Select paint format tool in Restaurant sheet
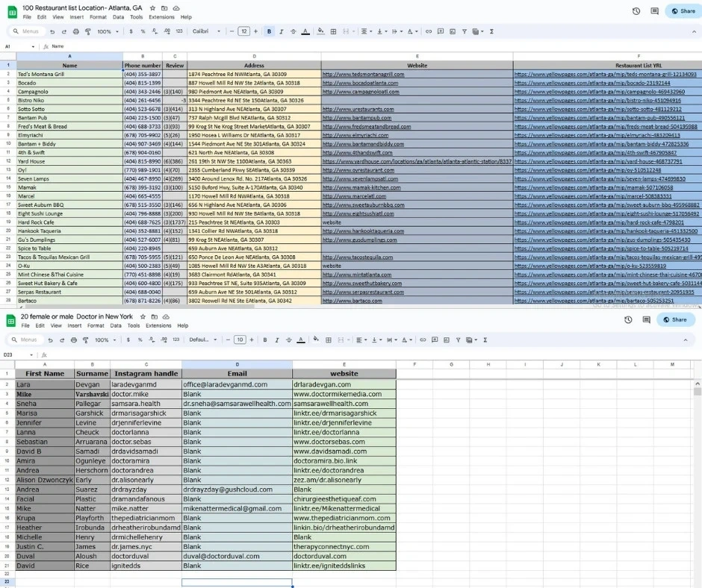This screenshot has height=588, width=702. (88, 31)
